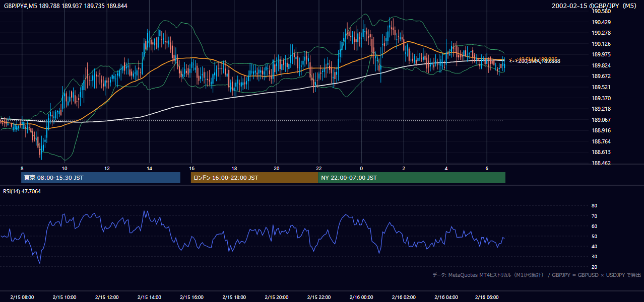Click the 189.672 price axis label
The image size is (644, 302).
[601, 77]
